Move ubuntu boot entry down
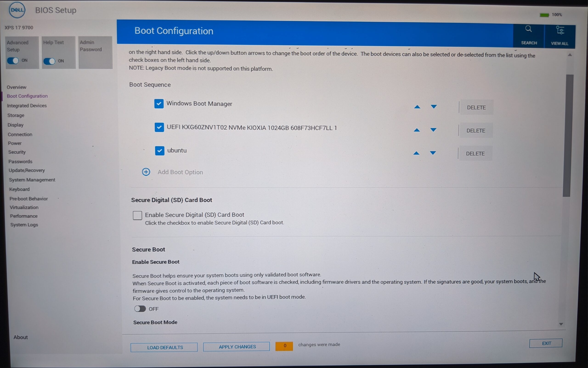This screenshot has width=588, height=368. coord(433,153)
